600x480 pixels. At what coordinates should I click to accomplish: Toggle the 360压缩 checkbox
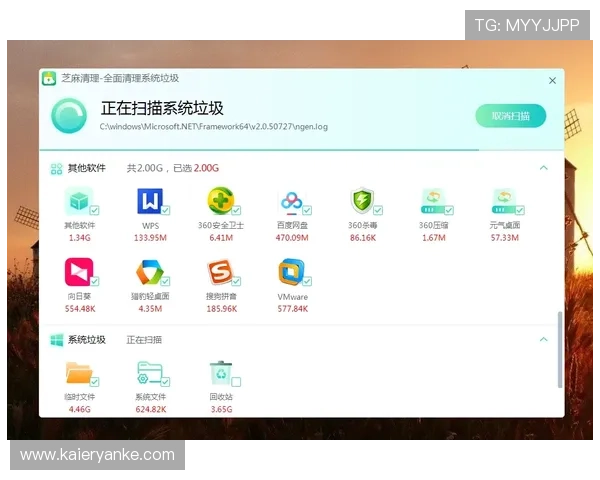pos(449,210)
